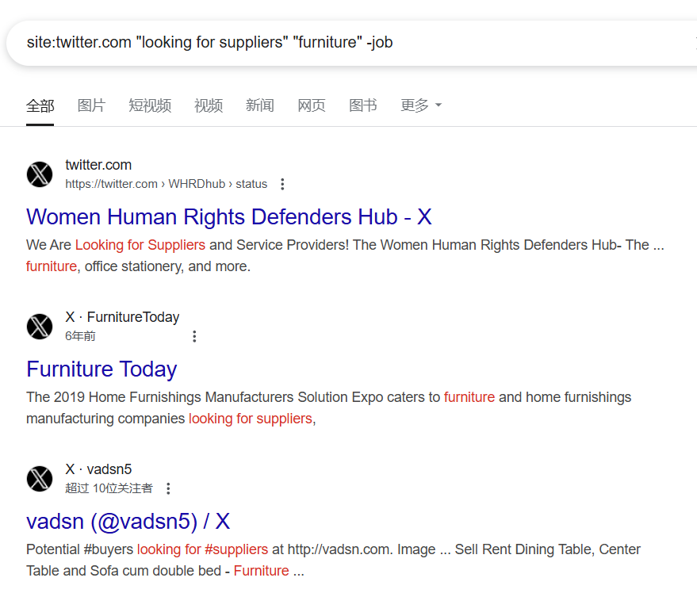Open the 短视频 tab
Image resolution: width=697 pixels, height=616 pixels.
click(x=150, y=105)
